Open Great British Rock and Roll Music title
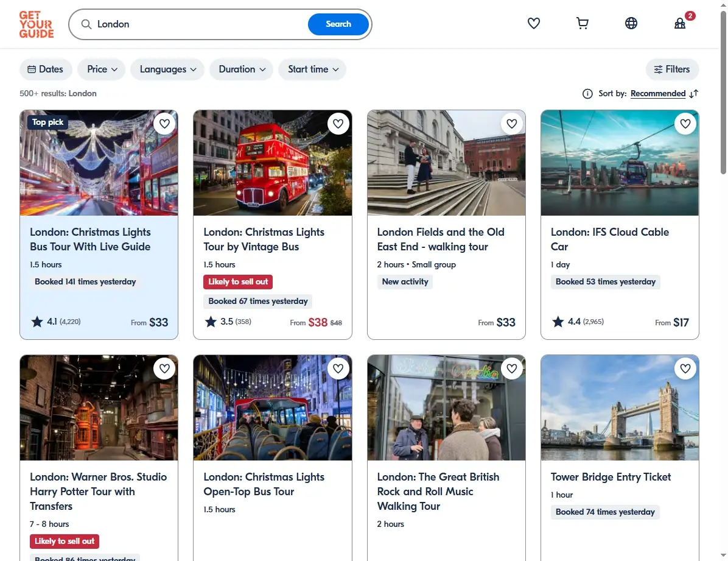728x561 pixels. pyautogui.click(x=438, y=492)
